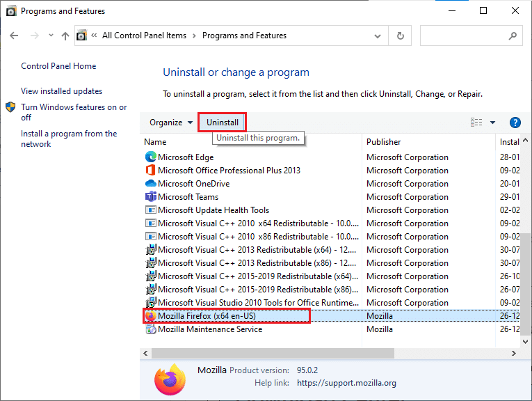Select Visual C++ 2015-2019 Redistributable (x86) icon
This screenshot has height=401, width=532.
(151, 290)
